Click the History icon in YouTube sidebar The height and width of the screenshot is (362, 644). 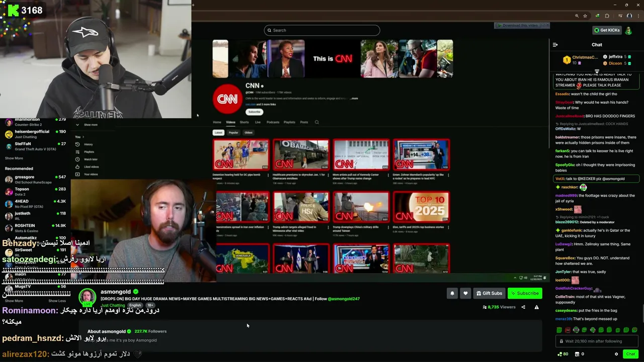coord(77,144)
